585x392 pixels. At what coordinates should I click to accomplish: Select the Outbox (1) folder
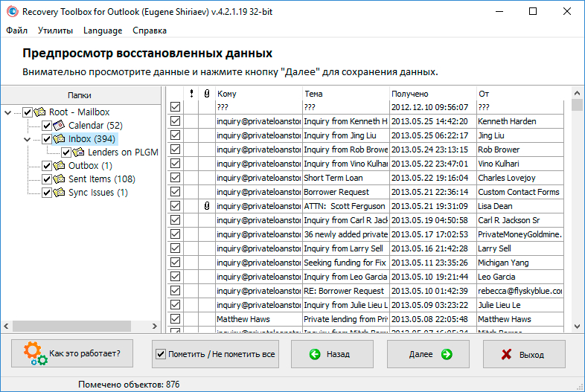pos(90,166)
